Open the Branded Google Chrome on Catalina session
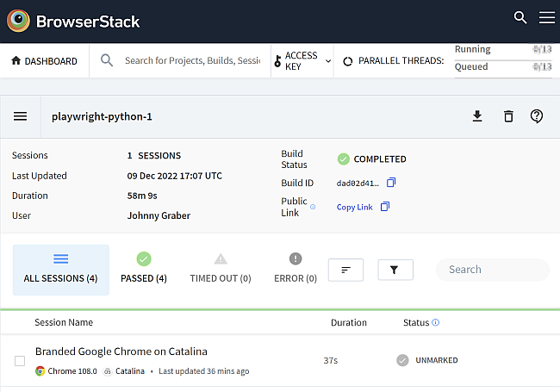Image resolution: width=560 pixels, height=392 pixels. tap(121, 352)
